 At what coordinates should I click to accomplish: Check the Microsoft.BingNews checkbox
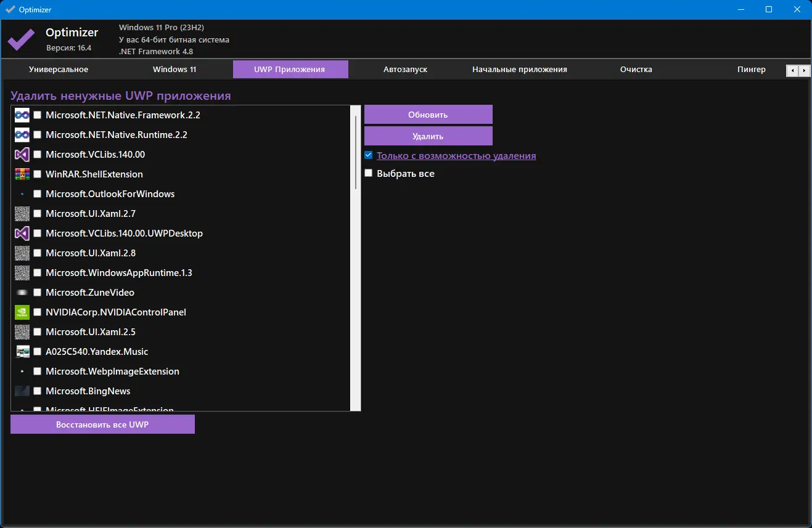(x=38, y=391)
